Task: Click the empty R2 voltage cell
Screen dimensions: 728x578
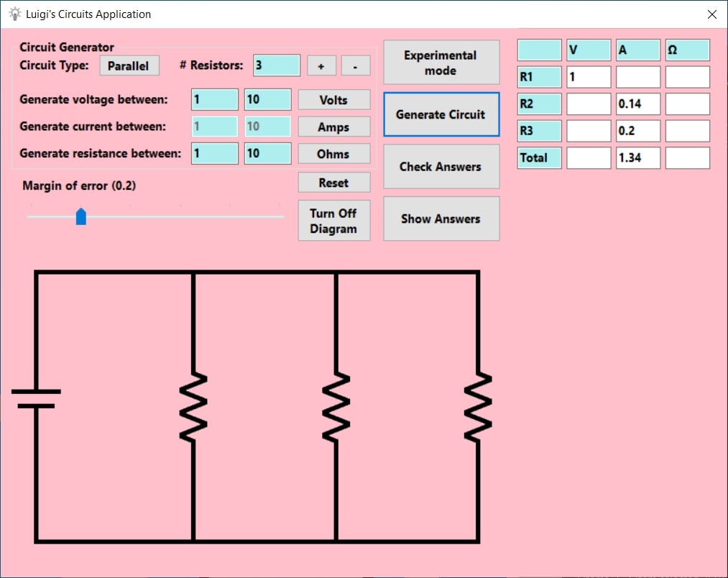Action: [589, 104]
